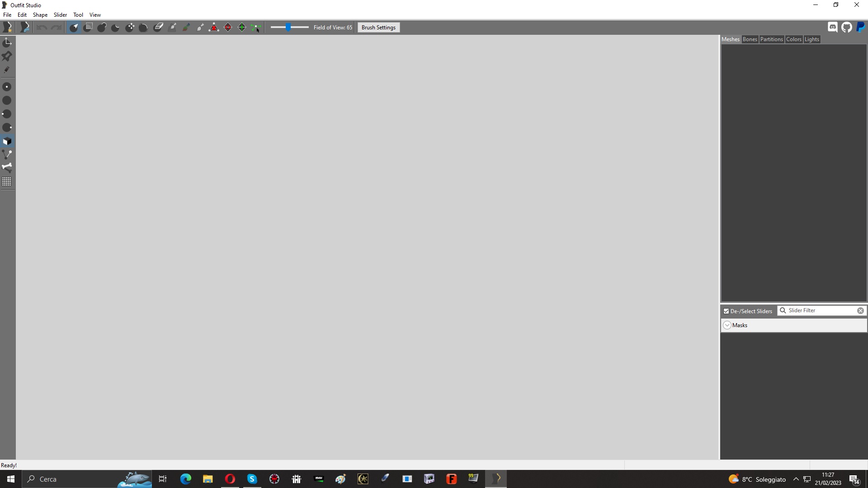Toggle the bones icon in left toolbar
Screen dimensions: 868x488
(x=7, y=168)
